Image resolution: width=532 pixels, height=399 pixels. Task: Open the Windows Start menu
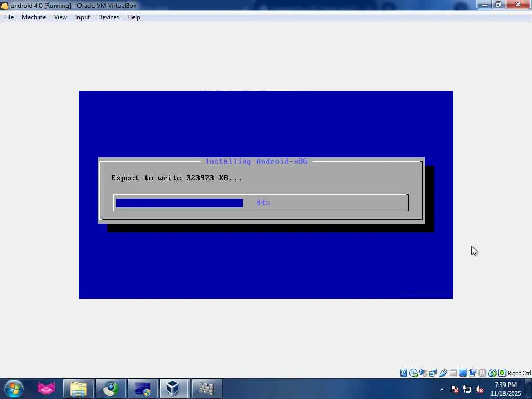14,389
